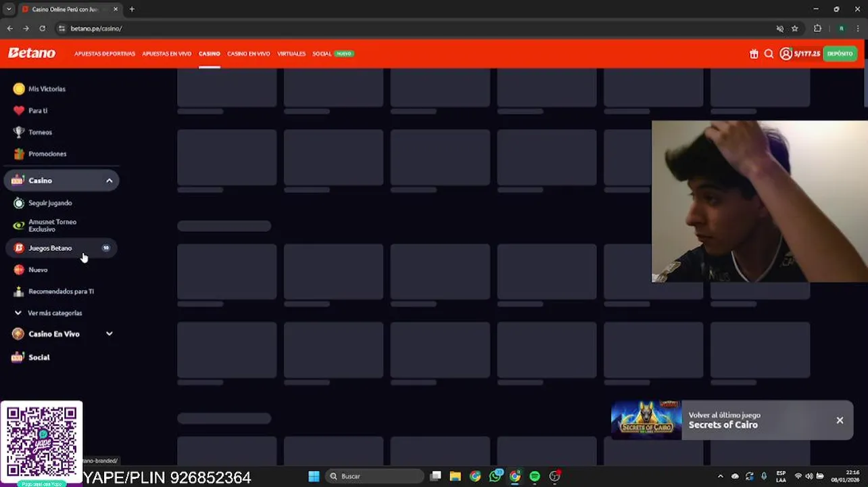868x487 pixels.
Task: Go to Apuestas en Vivo
Action: click(x=166, y=53)
